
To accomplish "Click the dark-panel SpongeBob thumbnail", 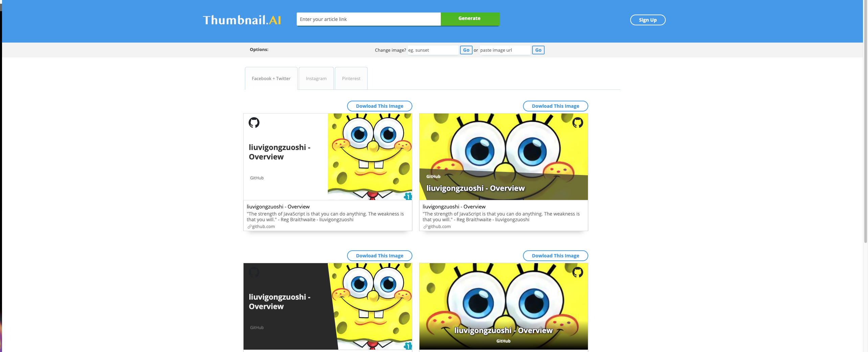I will [x=327, y=306].
